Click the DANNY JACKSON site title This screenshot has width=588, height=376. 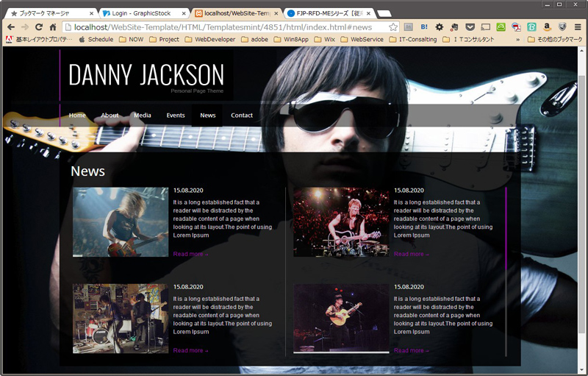[146, 74]
